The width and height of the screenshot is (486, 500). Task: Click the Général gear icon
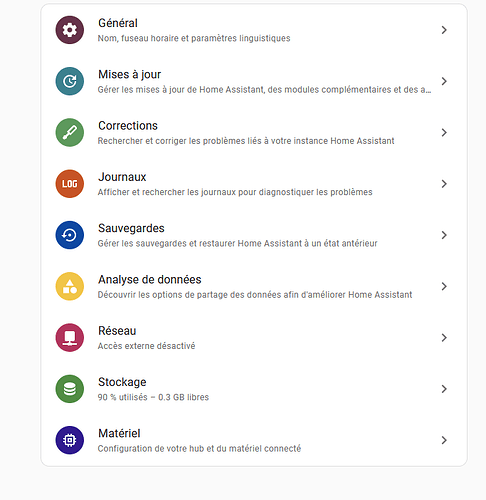pos(69,30)
